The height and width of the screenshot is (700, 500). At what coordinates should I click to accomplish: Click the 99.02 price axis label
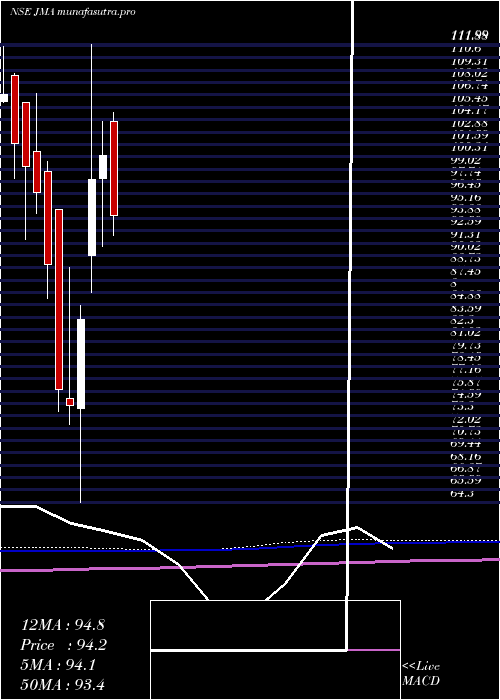(468, 160)
